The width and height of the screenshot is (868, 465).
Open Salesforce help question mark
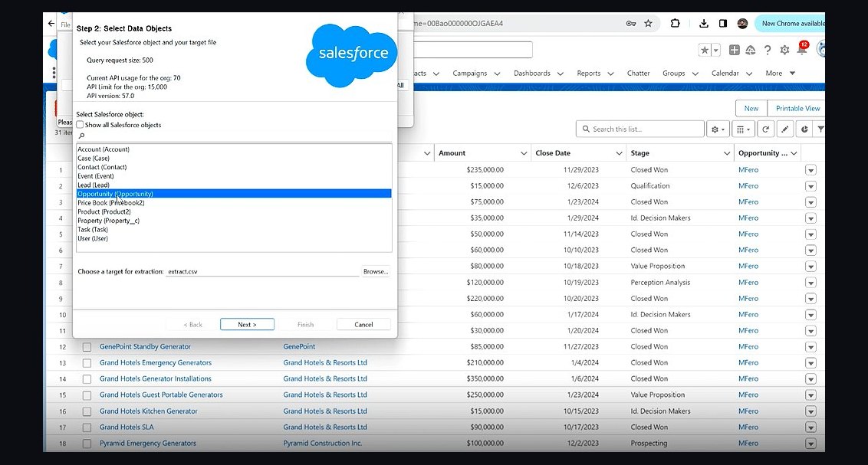click(x=768, y=51)
